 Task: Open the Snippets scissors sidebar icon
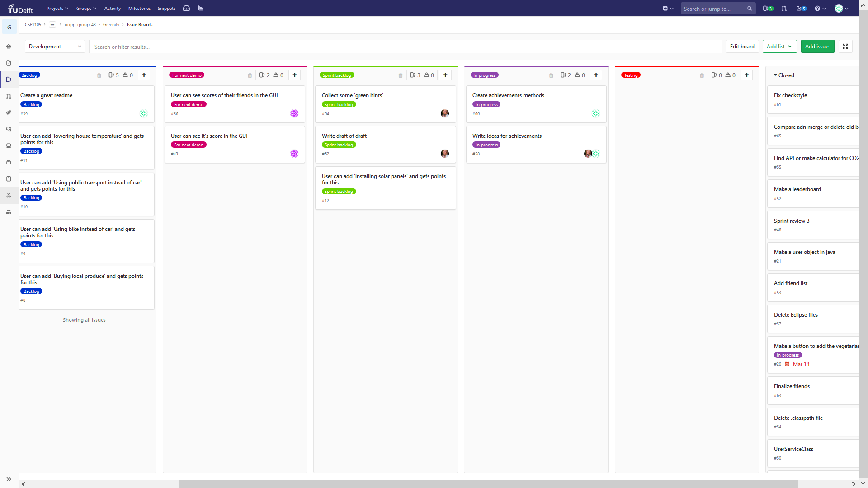pos(9,195)
